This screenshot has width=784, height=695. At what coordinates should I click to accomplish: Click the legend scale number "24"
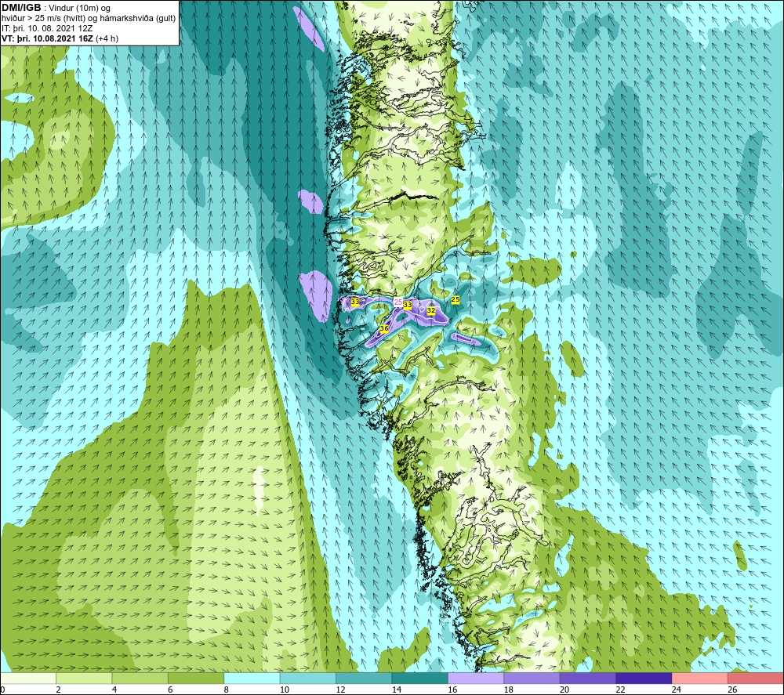point(677,690)
